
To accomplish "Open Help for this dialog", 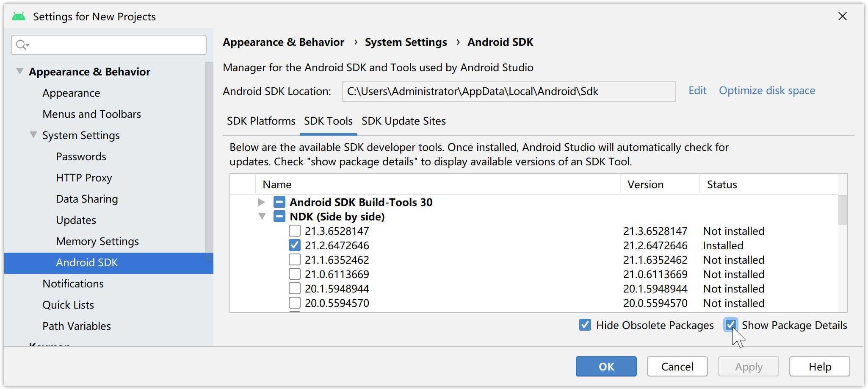I will pos(819,367).
